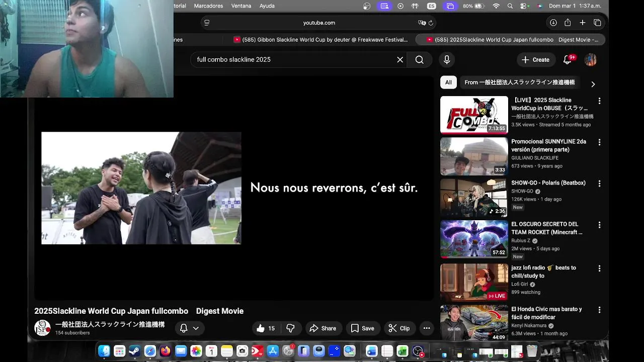Dislike the video with thumbs down
Screen dimensions: 644x362
point(290,328)
